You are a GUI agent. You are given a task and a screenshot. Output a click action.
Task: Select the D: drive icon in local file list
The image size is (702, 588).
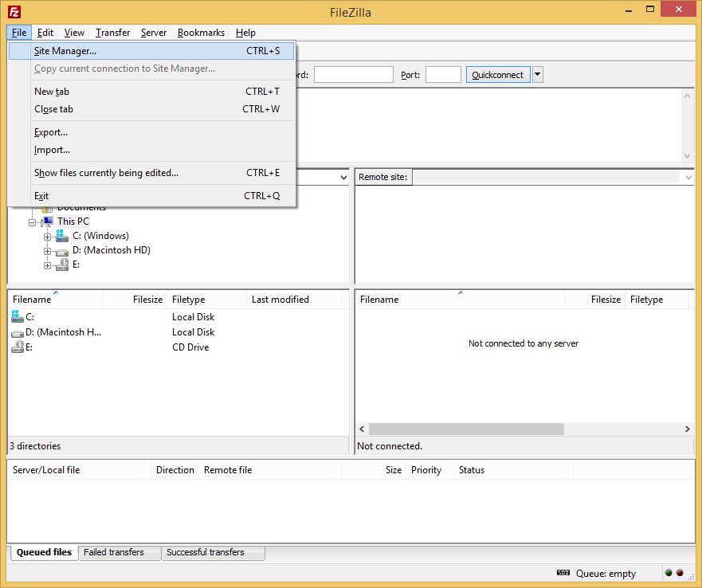(x=17, y=334)
